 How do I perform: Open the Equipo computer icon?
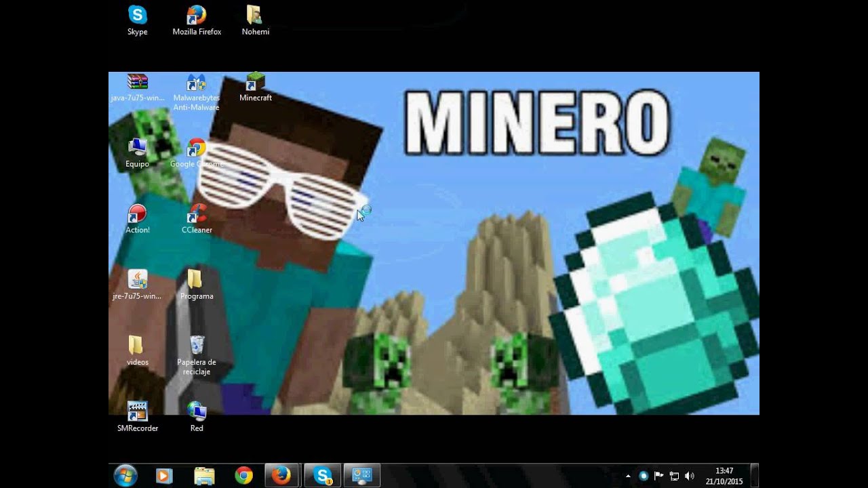click(x=138, y=153)
